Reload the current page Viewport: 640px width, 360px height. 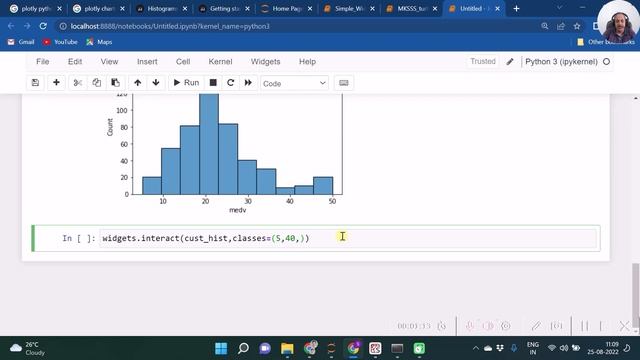(x=43, y=26)
